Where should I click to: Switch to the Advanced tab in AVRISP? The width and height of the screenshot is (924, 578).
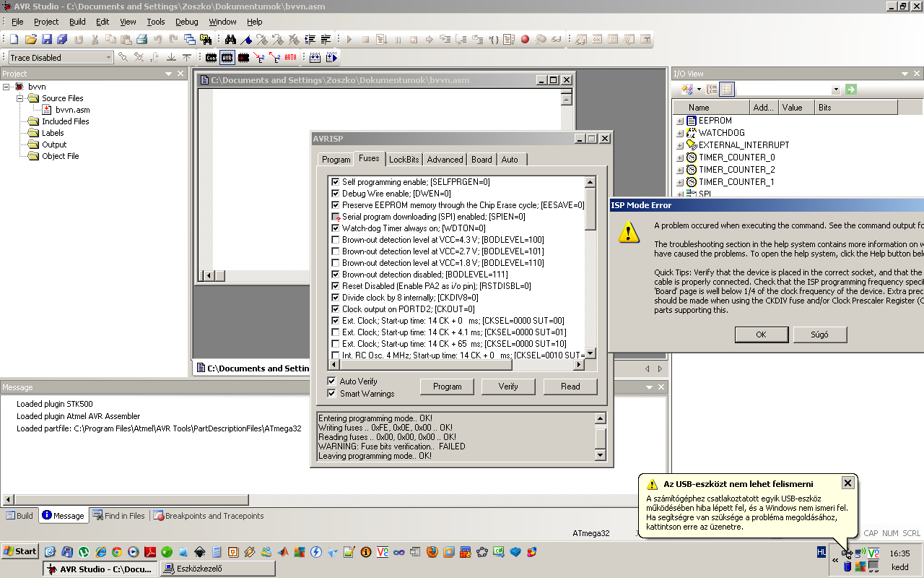click(445, 160)
